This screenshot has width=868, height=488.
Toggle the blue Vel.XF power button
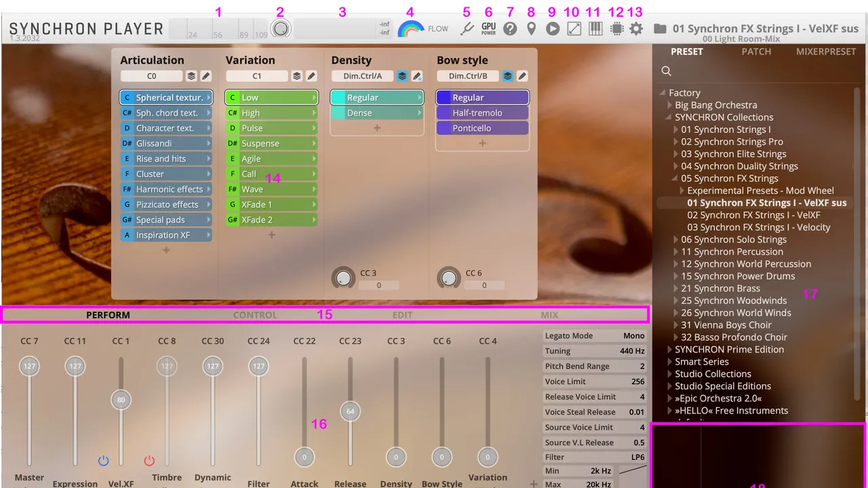click(103, 461)
